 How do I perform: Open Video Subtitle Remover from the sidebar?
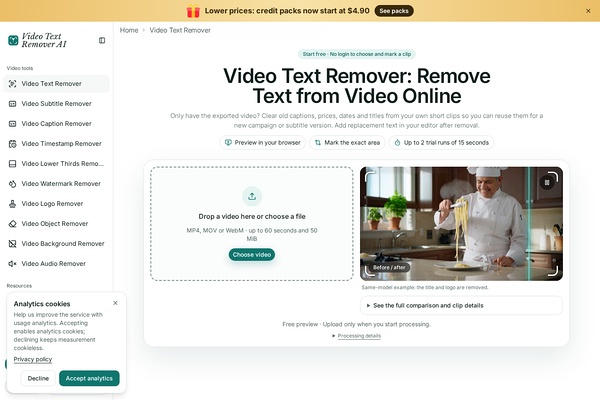click(x=56, y=104)
